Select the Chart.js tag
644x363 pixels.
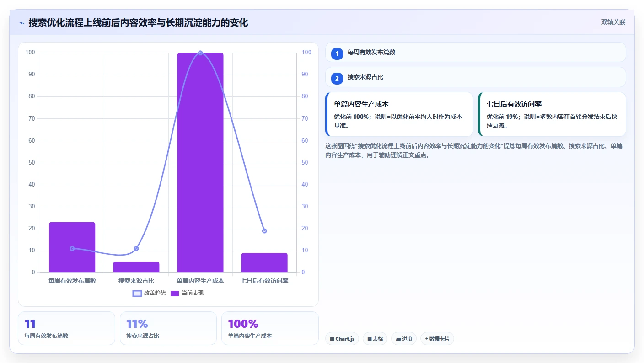tap(342, 339)
